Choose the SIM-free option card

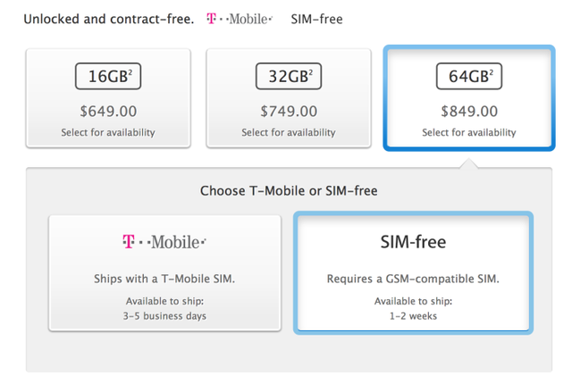[413, 272]
